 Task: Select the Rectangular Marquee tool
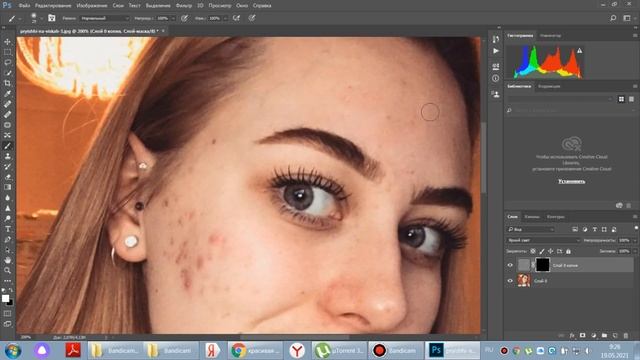tap(7, 52)
